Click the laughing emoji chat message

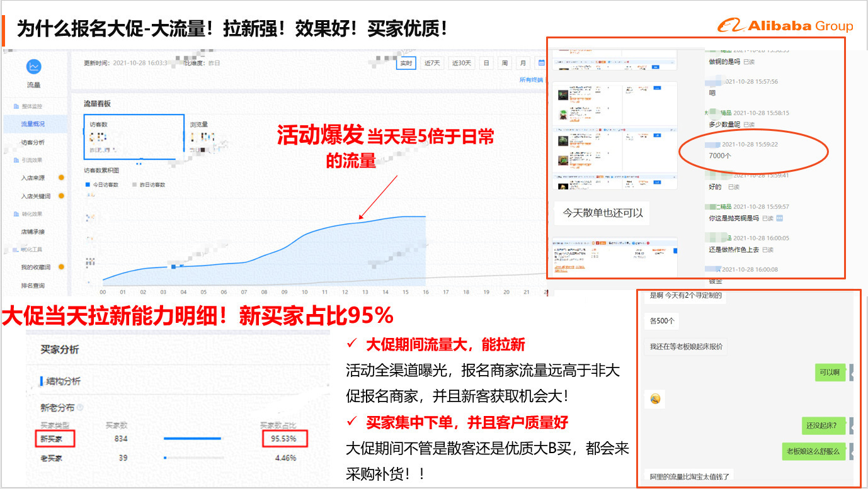pyautogui.click(x=655, y=399)
